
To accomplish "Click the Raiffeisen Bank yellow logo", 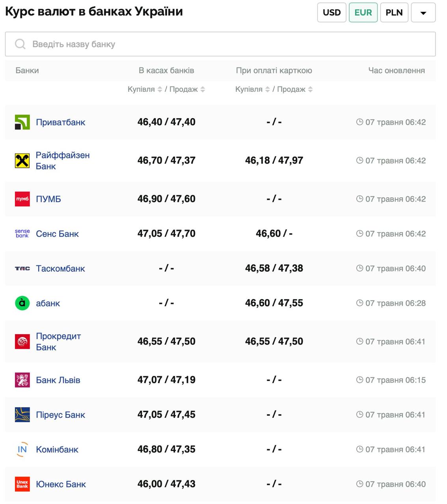I will click(22, 161).
